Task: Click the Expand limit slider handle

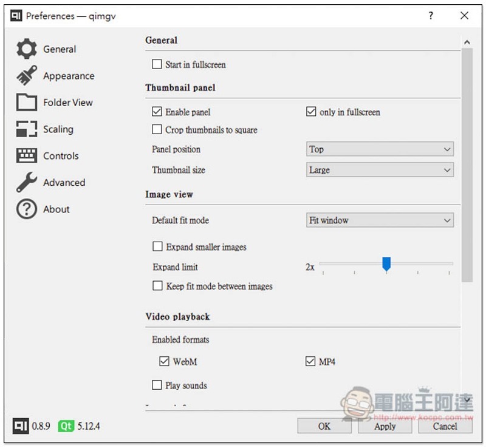Action: pos(386,264)
